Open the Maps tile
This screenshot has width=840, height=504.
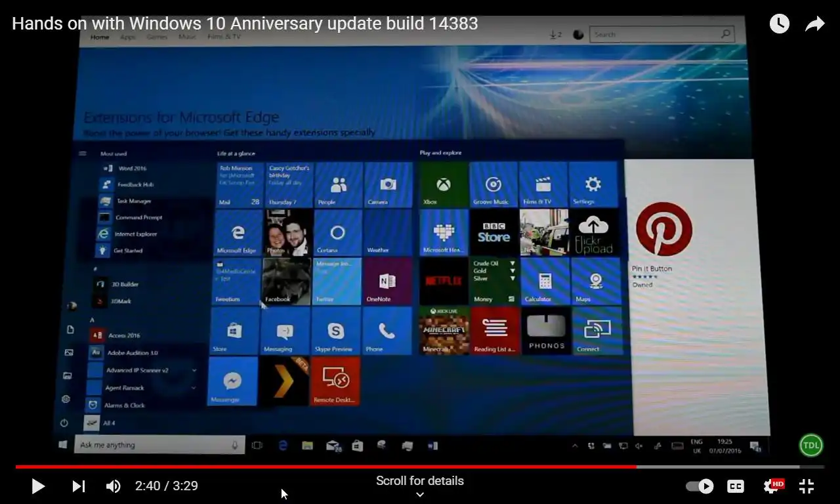(x=596, y=282)
